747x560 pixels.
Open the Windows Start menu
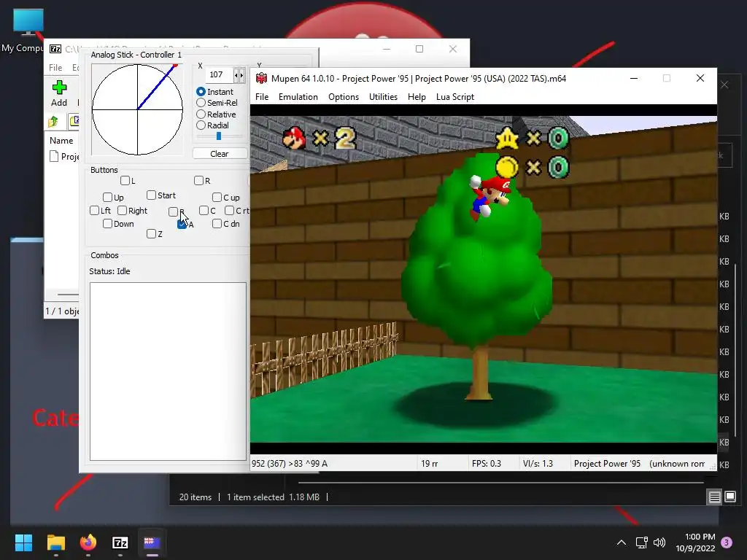click(23, 542)
